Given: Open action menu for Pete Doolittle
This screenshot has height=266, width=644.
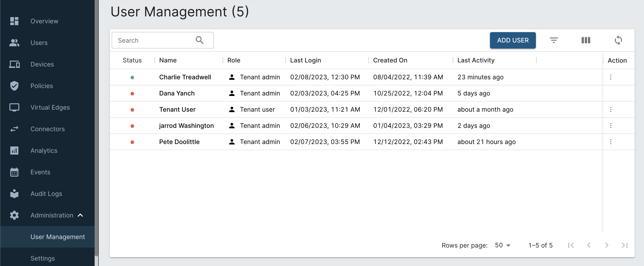Looking at the screenshot, I should pos(611,142).
